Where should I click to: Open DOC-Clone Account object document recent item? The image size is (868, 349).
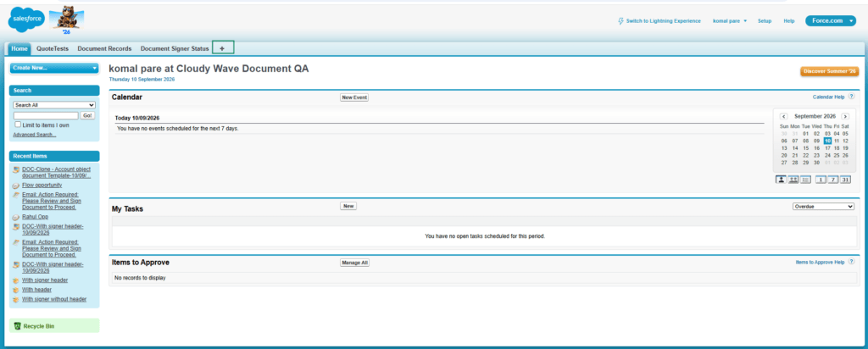coord(57,172)
